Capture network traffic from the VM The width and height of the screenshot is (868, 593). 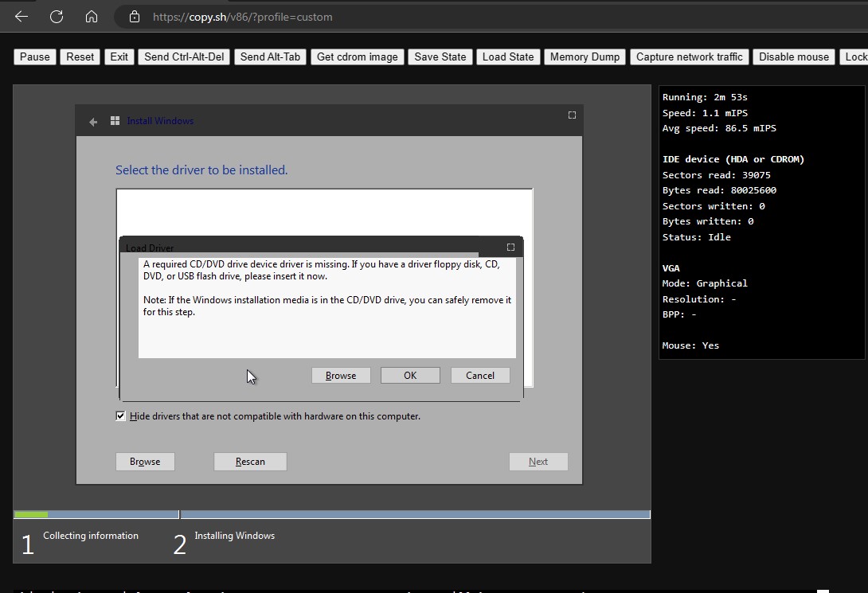point(689,57)
